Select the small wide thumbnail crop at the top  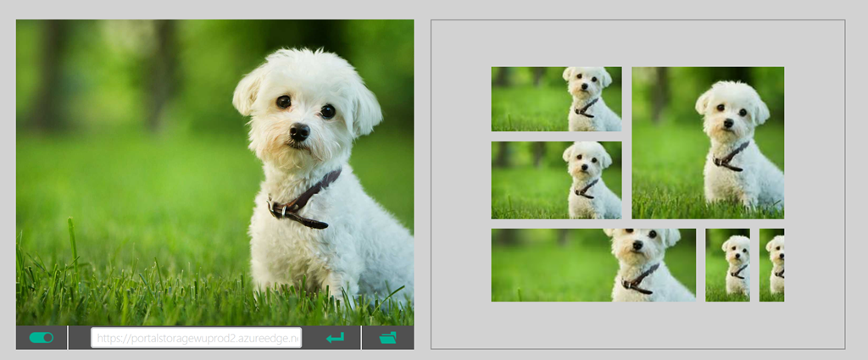point(556,99)
